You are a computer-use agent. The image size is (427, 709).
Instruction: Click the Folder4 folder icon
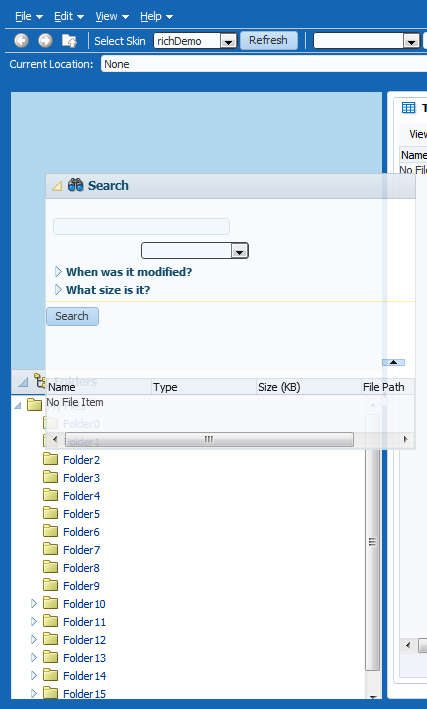(x=50, y=495)
